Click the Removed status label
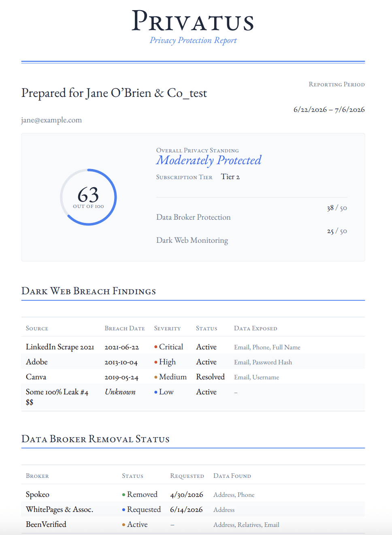Screen dimensions: 392x535 click(x=142, y=494)
